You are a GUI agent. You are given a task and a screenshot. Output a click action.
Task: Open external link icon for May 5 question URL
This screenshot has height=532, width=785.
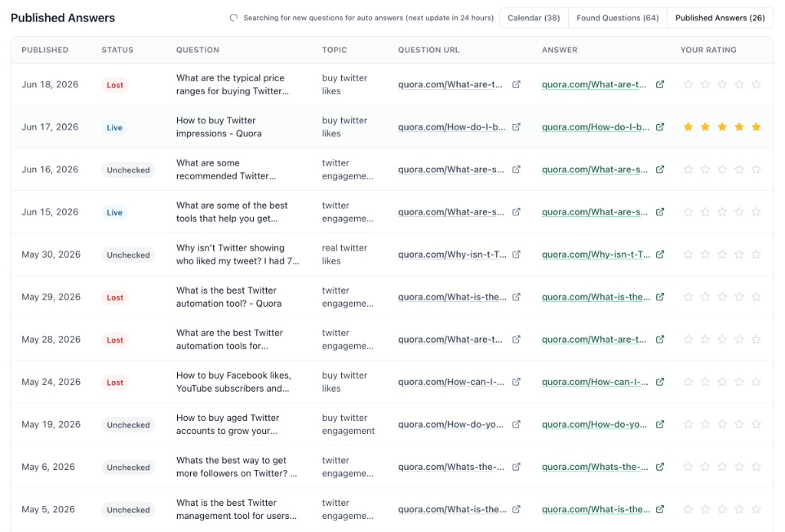(x=516, y=510)
